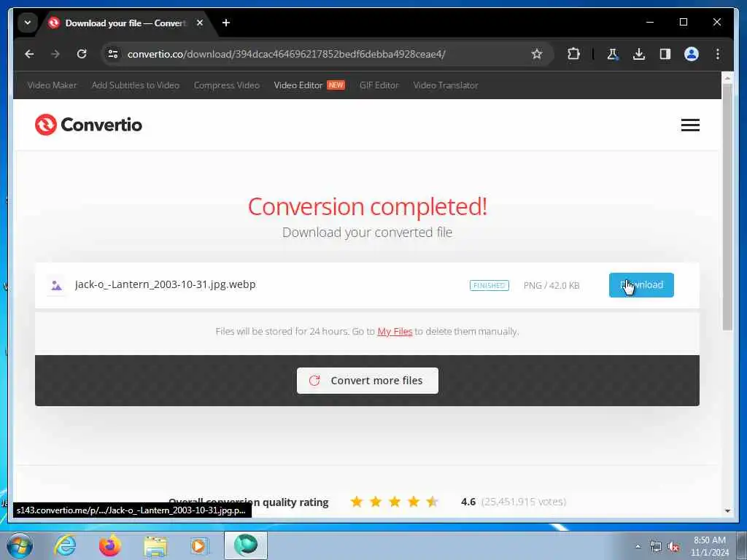Viewport: 747px width, 560px height.
Task: Open the My Files link
Action: tap(395, 332)
